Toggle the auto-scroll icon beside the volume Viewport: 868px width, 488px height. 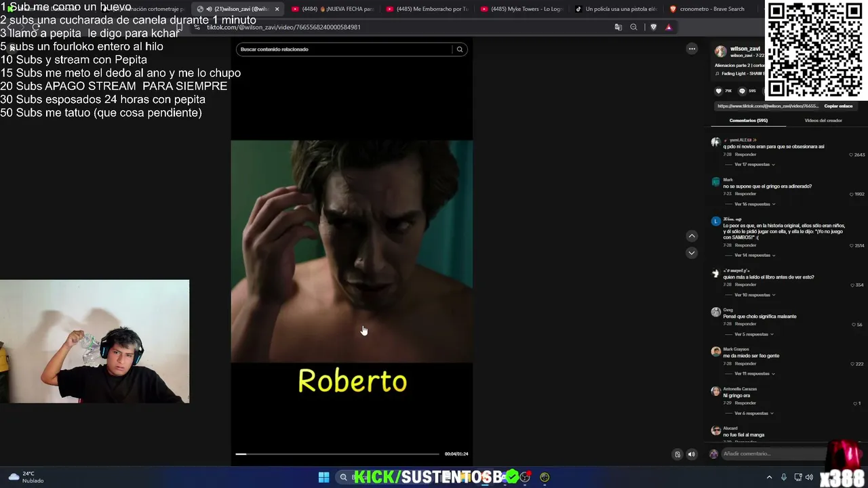pos(677,454)
